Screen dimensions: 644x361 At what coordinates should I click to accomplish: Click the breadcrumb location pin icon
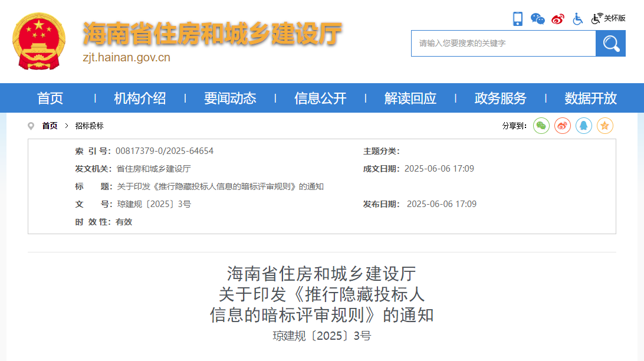[x=31, y=126]
